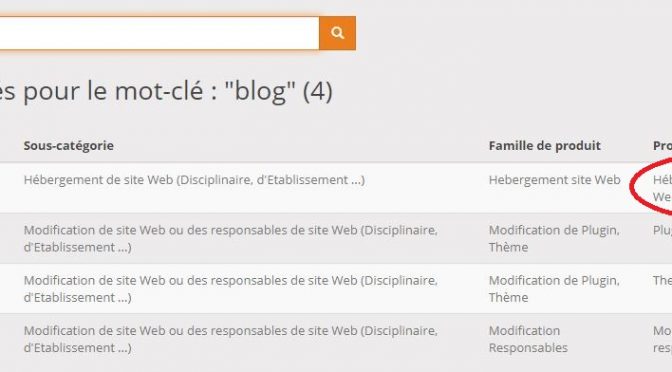The height and width of the screenshot is (372, 672).
Task: Click the orange magnifier search button
Action: (337, 33)
